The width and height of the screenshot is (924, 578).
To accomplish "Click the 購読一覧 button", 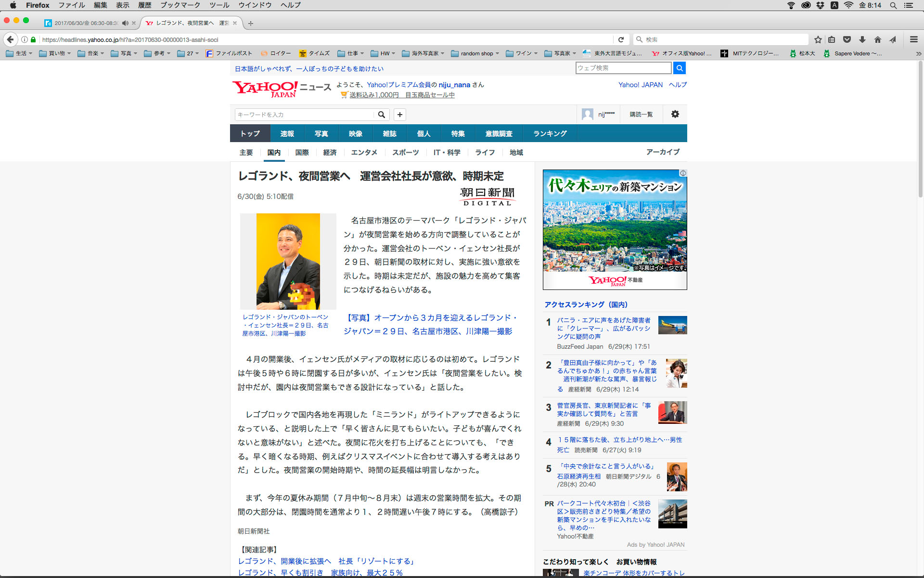I will pos(641,115).
